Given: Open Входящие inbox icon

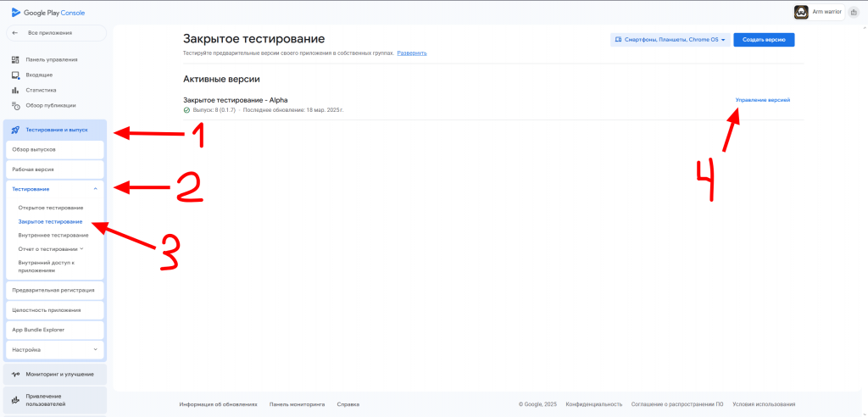Looking at the screenshot, I should point(15,75).
